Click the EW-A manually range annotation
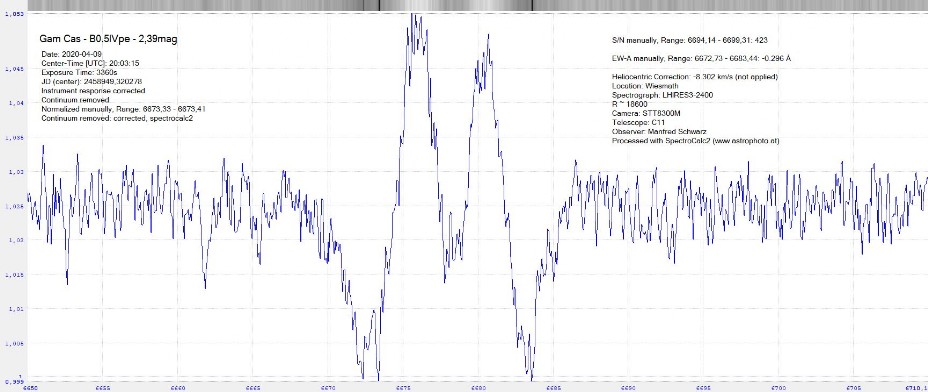The image size is (928, 392). click(x=701, y=59)
